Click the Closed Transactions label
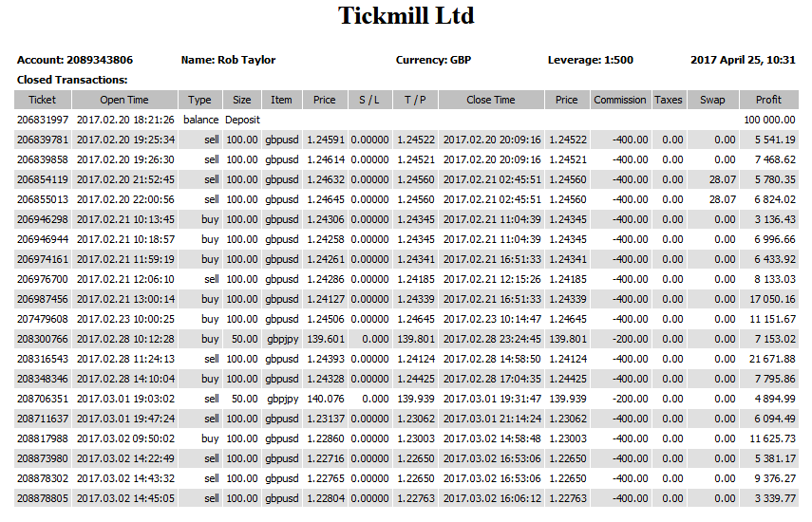812x522 pixels. pyautogui.click(x=72, y=80)
